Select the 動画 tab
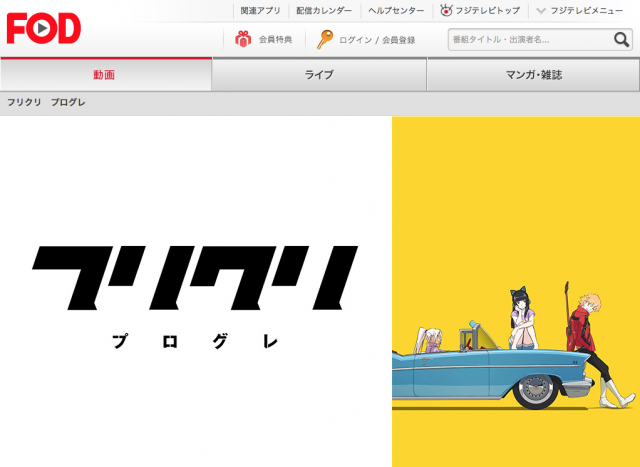The height and width of the screenshot is (467, 640). click(106, 74)
